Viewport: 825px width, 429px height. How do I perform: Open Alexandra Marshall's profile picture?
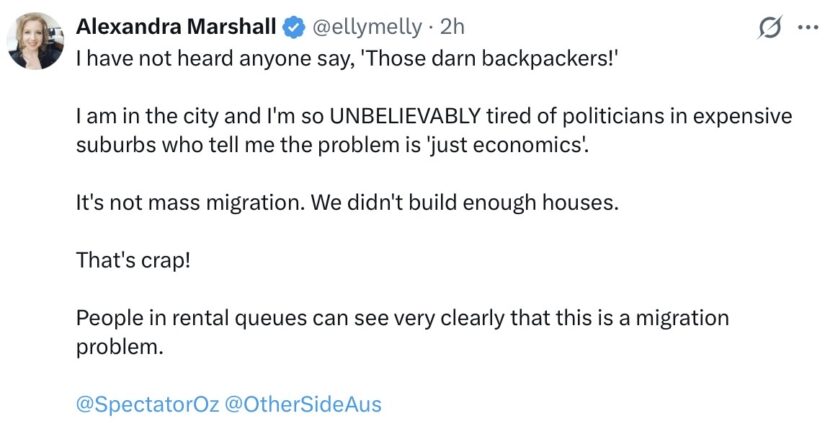point(35,41)
